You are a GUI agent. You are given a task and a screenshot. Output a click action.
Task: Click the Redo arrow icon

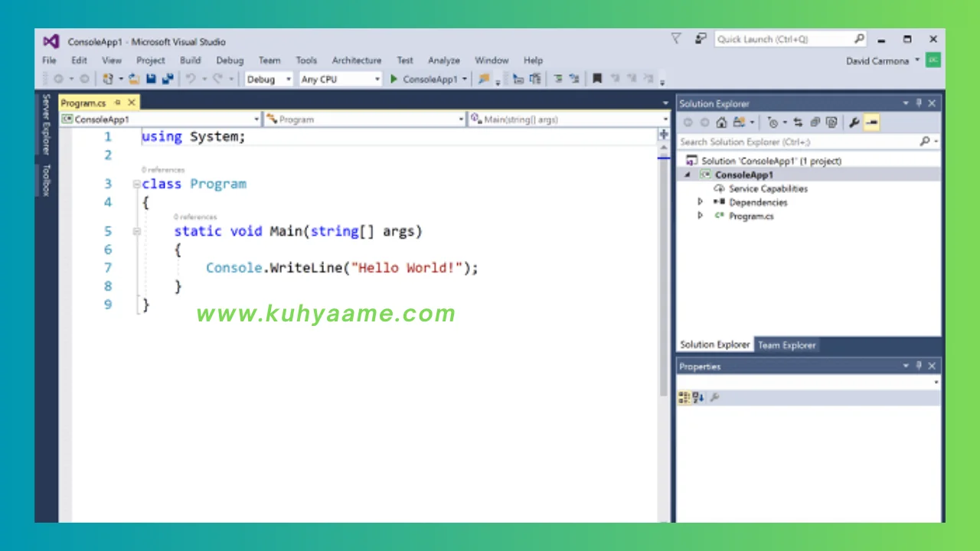pyautogui.click(x=218, y=79)
